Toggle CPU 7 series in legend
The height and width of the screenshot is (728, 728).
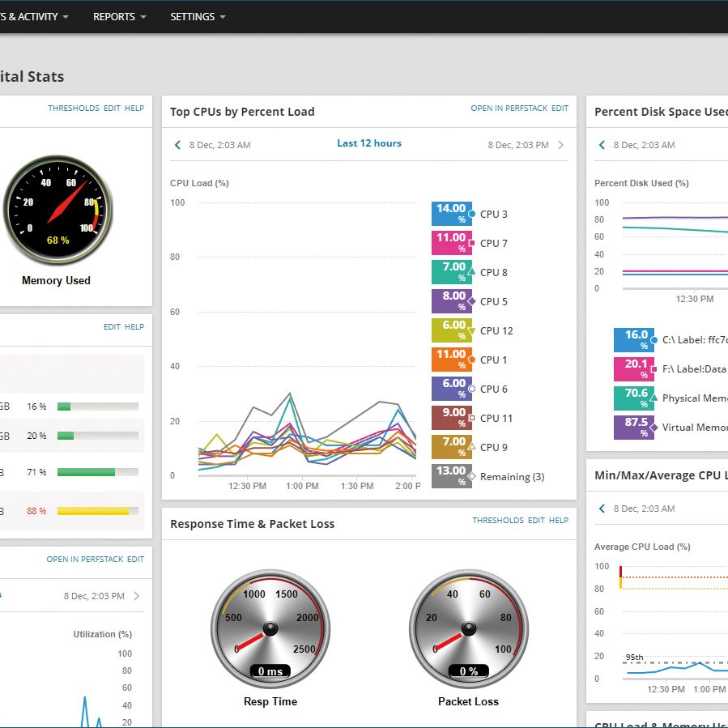pyautogui.click(x=493, y=243)
